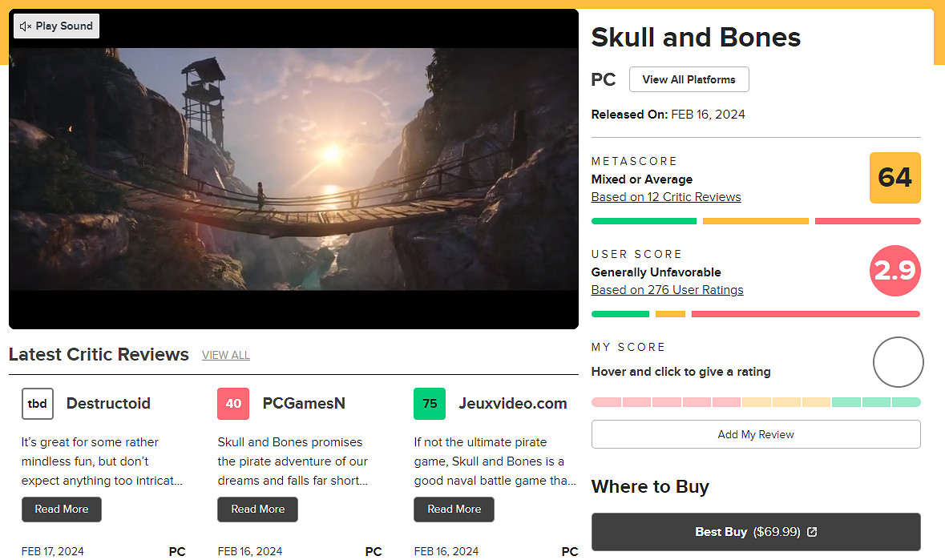
Task: Click the empty My Score circle
Action: tap(898, 362)
